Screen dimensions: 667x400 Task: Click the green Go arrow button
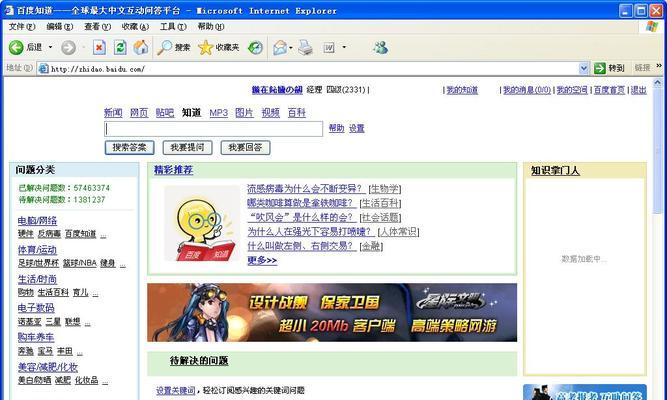click(x=599, y=68)
